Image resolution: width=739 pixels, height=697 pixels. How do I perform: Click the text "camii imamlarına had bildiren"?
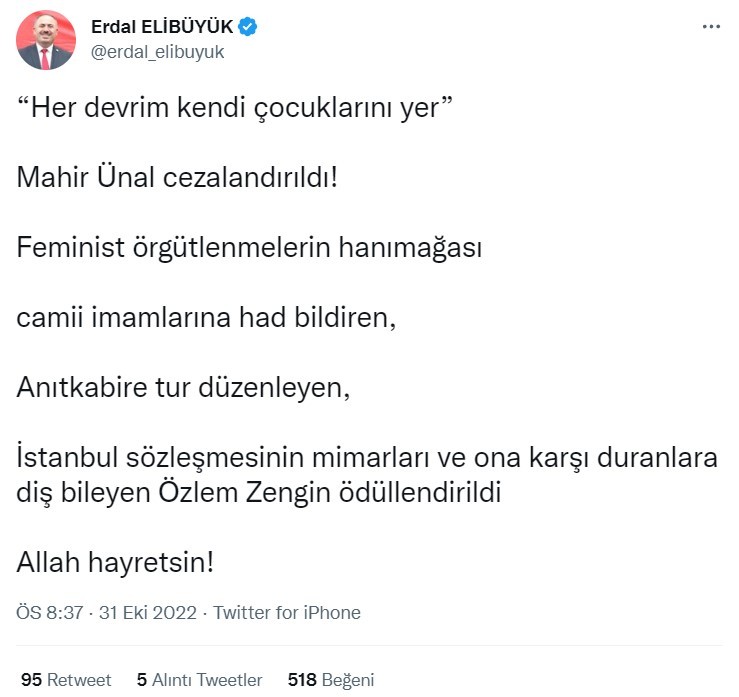click(x=207, y=318)
